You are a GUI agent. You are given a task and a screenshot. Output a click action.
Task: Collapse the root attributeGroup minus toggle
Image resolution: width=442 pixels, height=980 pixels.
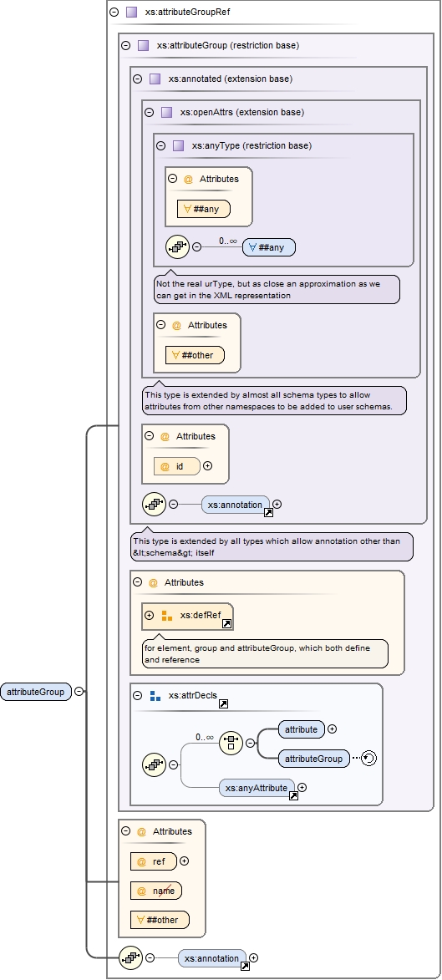click(79, 691)
